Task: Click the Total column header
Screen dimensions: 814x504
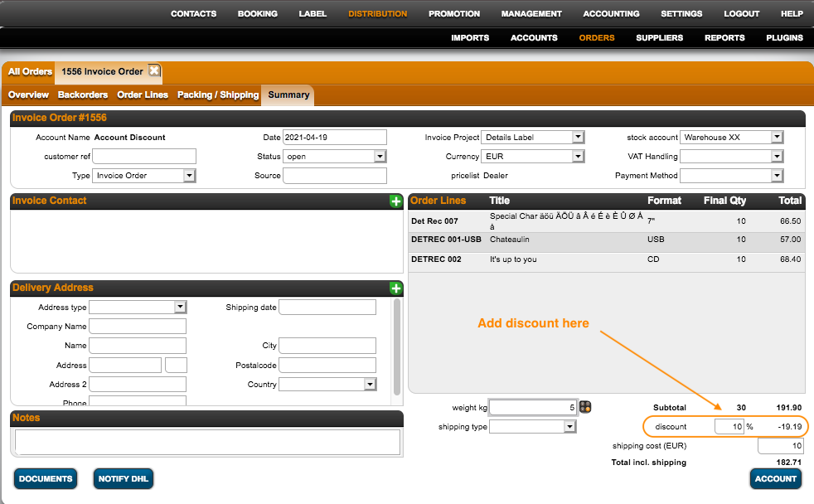Action: [x=790, y=201]
